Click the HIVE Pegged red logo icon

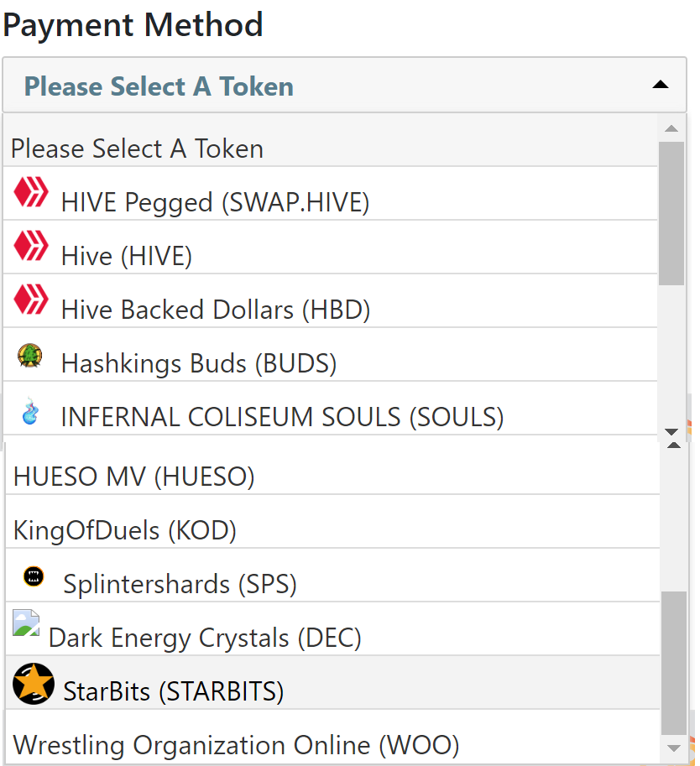click(31, 193)
